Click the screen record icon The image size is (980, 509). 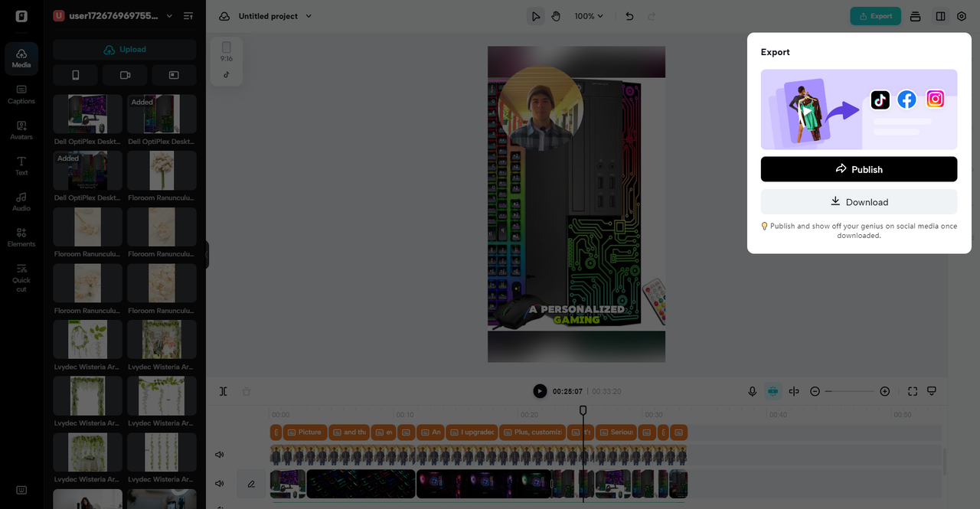tap(174, 75)
